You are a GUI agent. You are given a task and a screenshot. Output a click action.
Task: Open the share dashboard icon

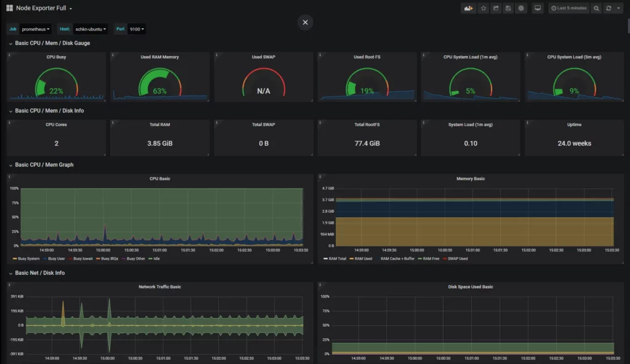[x=496, y=8]
